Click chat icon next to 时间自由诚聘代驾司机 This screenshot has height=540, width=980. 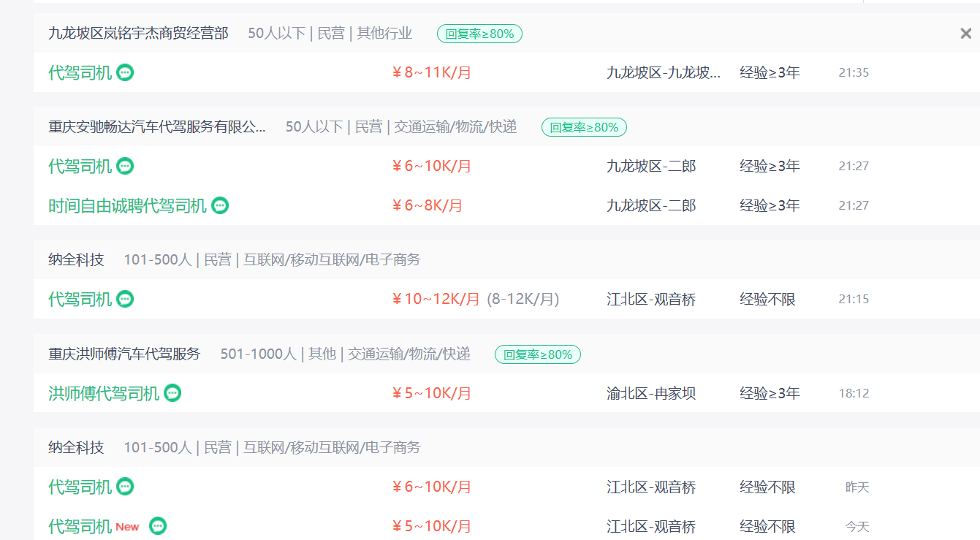[220, 205]
